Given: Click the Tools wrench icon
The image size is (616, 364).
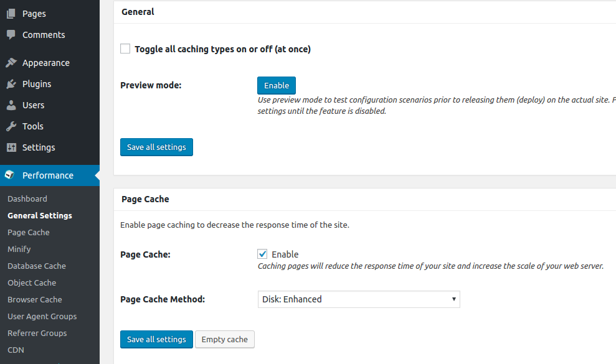Looking at the screenshot, I should tap(11, 126).
